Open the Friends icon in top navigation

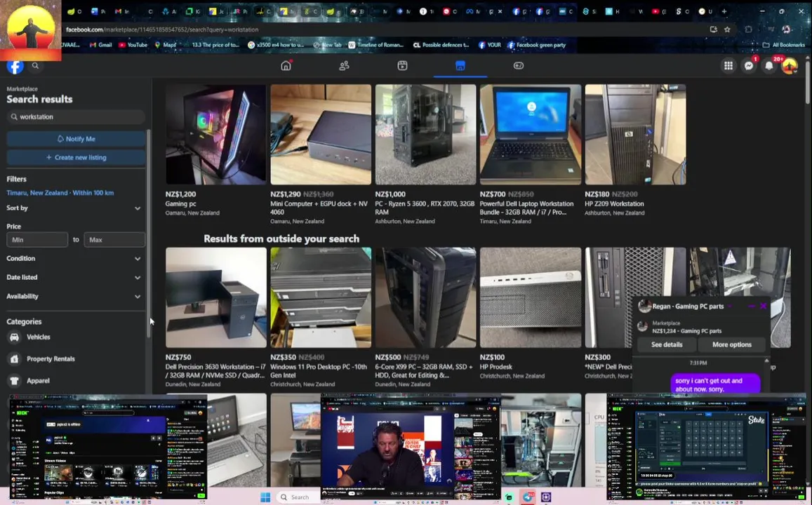click(344, 66)
